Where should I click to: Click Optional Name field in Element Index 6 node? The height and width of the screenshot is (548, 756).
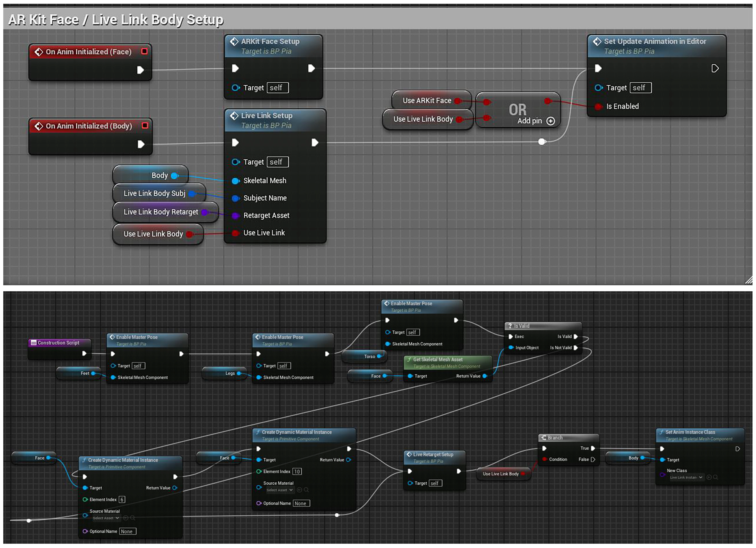(128, 531)
